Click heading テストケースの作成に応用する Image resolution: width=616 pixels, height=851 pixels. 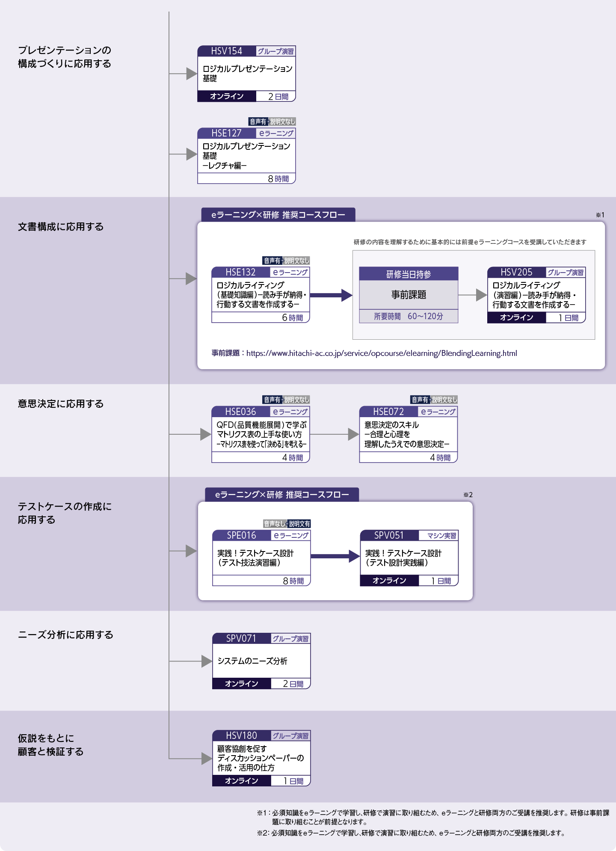click(x=65, y=513)
